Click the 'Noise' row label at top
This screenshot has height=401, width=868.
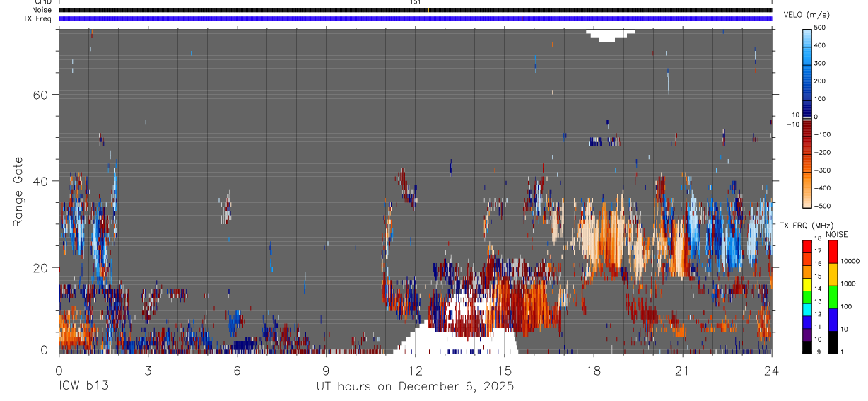click(43, 10)
